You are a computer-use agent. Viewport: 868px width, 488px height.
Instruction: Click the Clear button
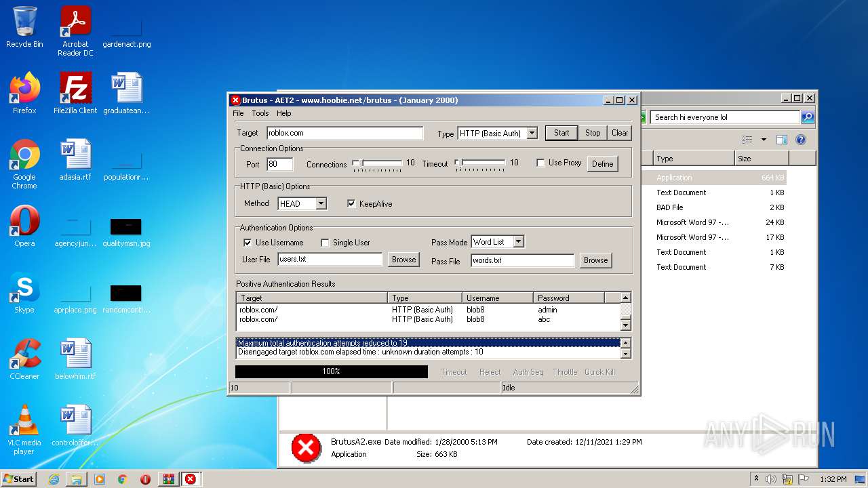[620, 133]
